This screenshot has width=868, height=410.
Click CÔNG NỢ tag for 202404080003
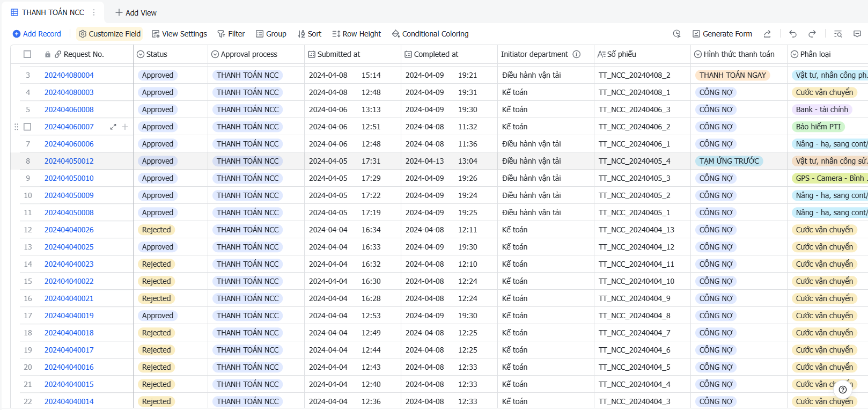[x=716, y=92]
